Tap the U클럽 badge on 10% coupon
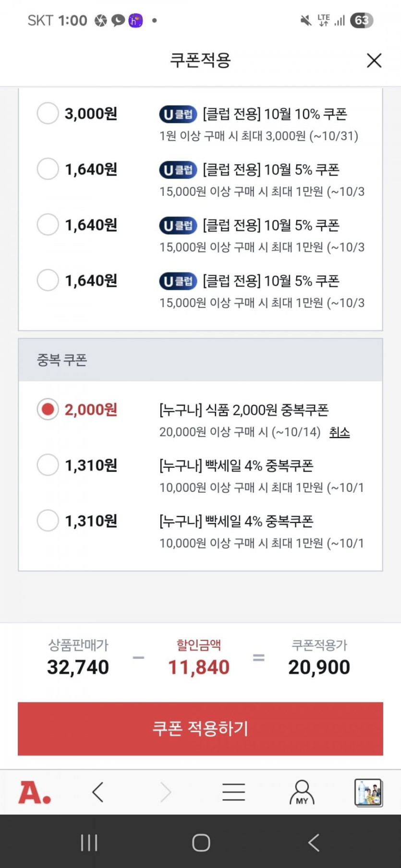Screen dimensions: 401x868 pyautogui.click(x=178, y=114)
